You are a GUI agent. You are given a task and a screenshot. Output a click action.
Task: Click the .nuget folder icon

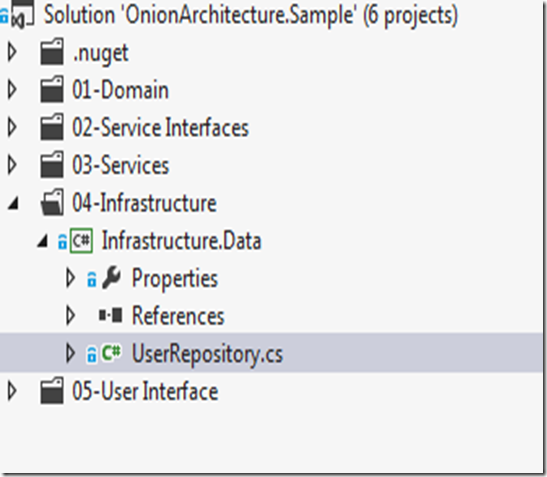point(52,52)
